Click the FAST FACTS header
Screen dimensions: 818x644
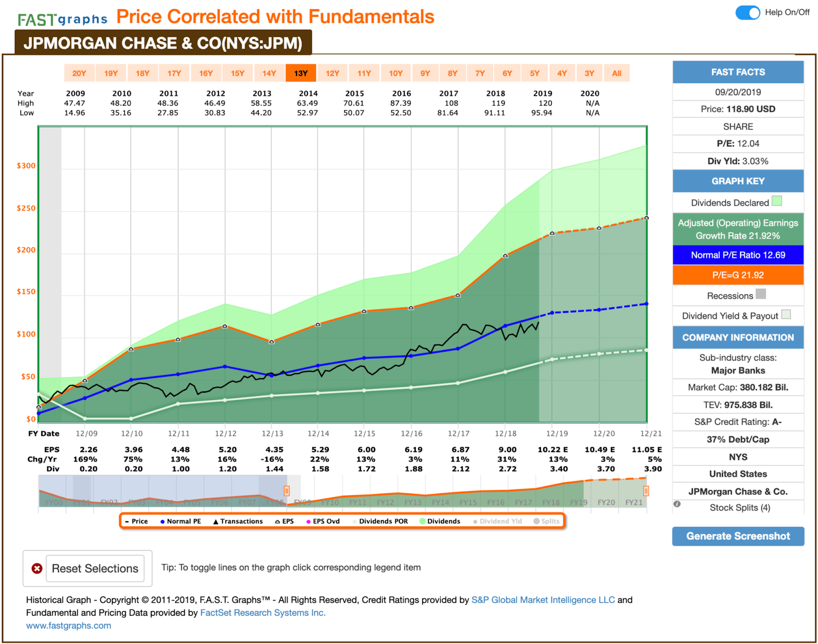(x=738, y=72)
